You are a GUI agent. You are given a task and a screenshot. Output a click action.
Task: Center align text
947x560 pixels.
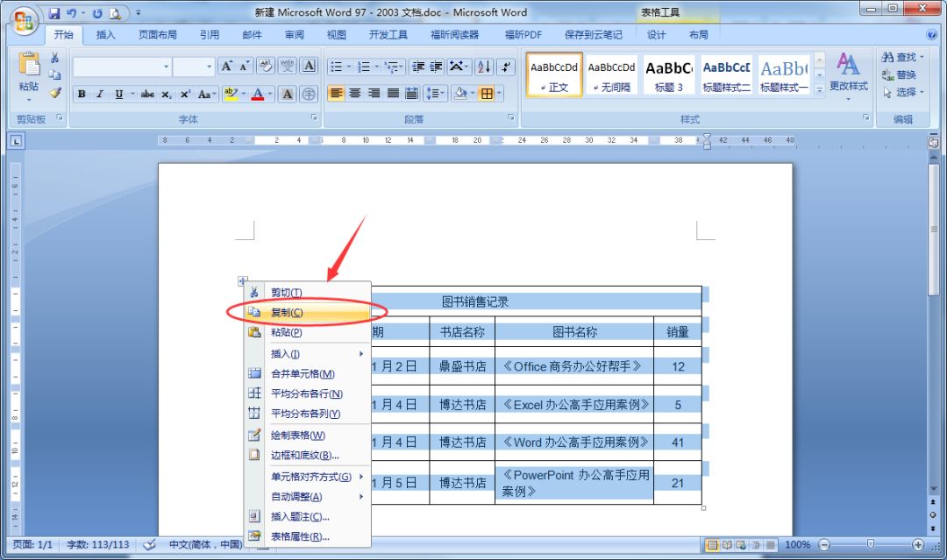[355, 93]
